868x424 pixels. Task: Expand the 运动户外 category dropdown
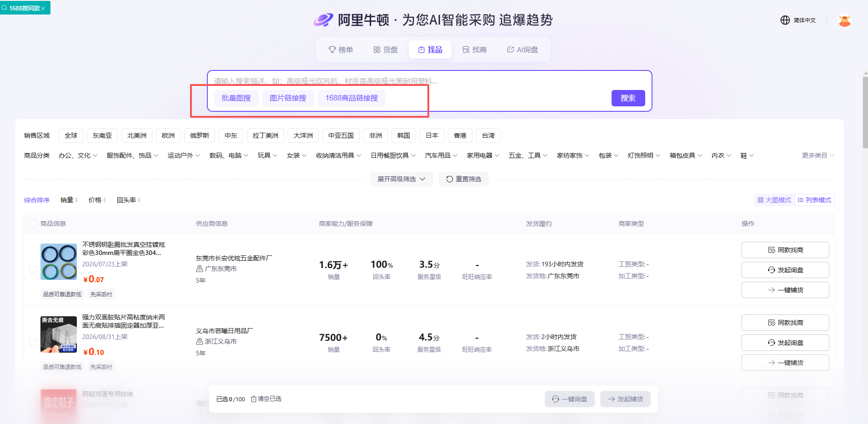[x=184, y=155]
